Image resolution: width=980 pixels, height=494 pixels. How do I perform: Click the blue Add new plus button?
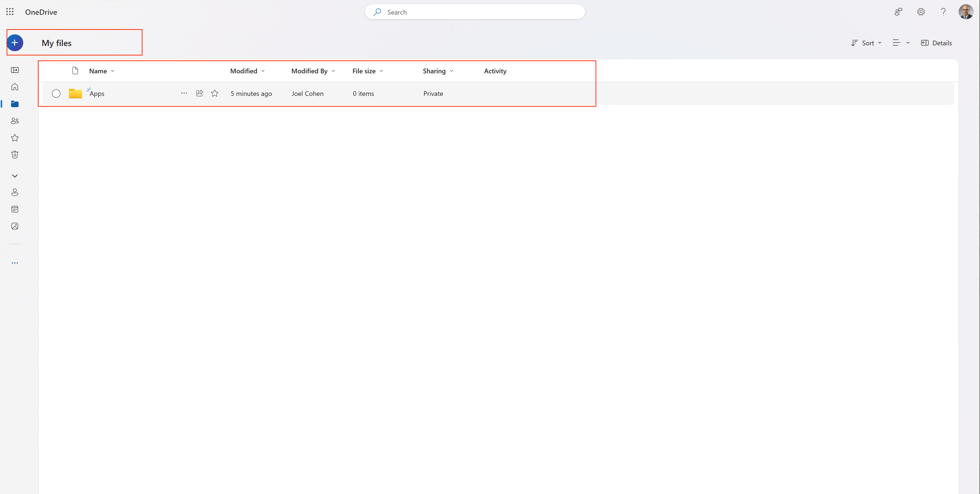coord(15,43)
